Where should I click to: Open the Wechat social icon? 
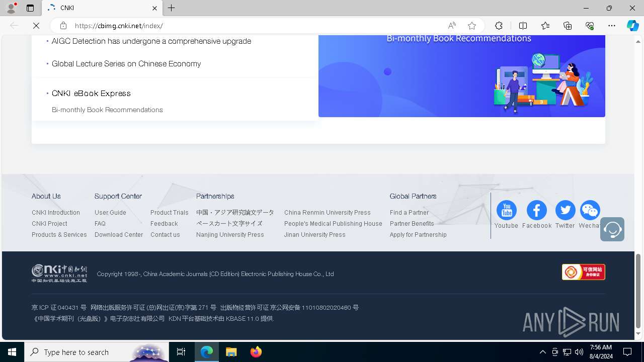[x=590, y=210]
